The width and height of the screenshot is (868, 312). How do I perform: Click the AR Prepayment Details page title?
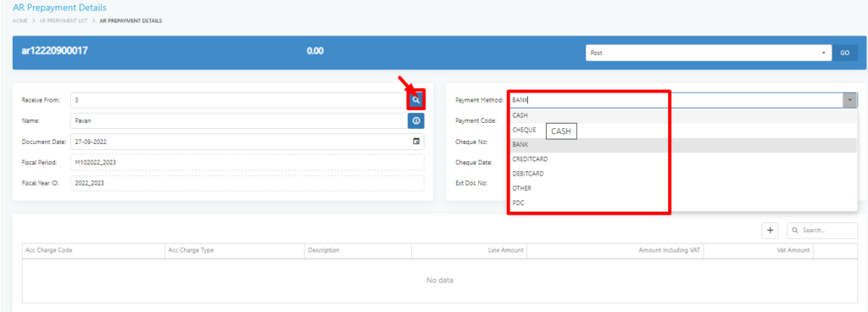[59, 8]
